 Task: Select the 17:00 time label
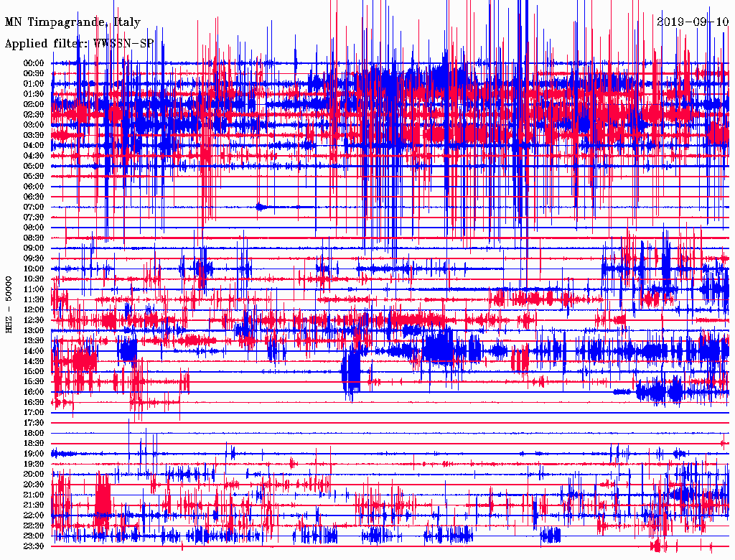tap(34, 412)
